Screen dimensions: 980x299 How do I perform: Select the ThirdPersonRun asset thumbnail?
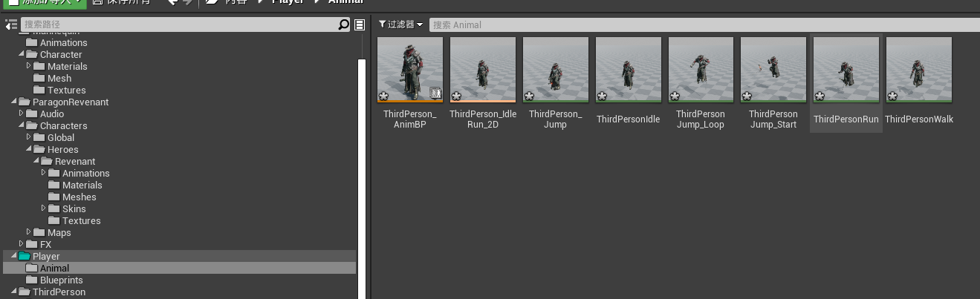(x=846, y=70)
